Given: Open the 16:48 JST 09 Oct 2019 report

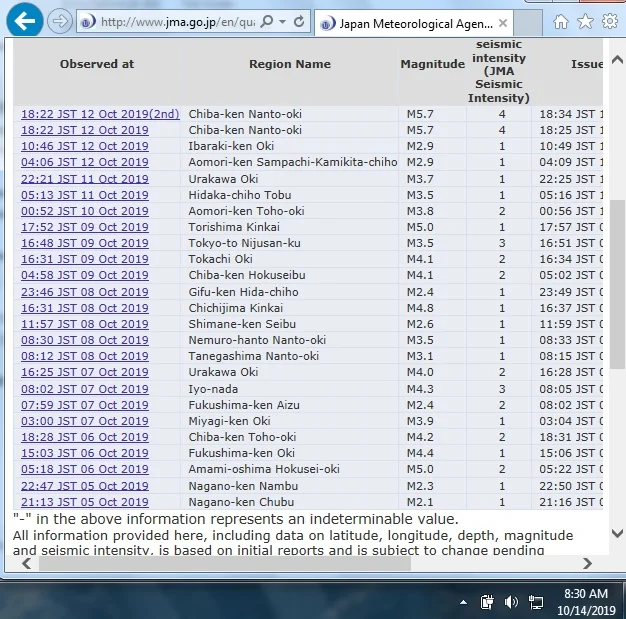Looking at the screenshot, I should (85, 243).
